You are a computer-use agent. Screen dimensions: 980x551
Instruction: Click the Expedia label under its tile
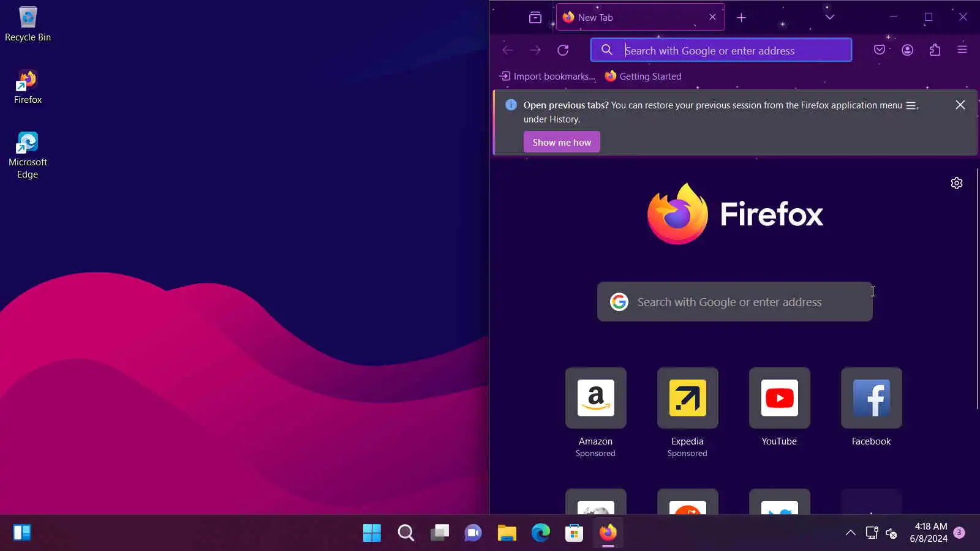687,441
